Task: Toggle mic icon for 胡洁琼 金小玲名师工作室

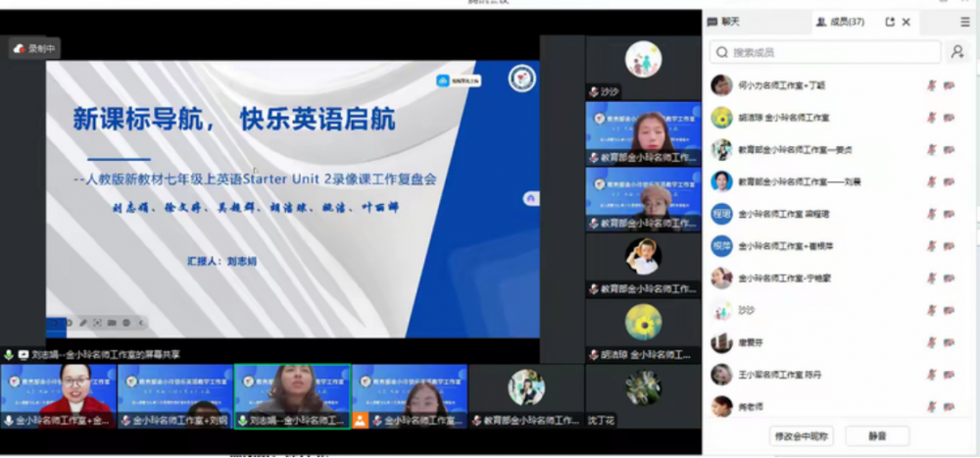Action: pyautogui.click(x=931, y=117)
